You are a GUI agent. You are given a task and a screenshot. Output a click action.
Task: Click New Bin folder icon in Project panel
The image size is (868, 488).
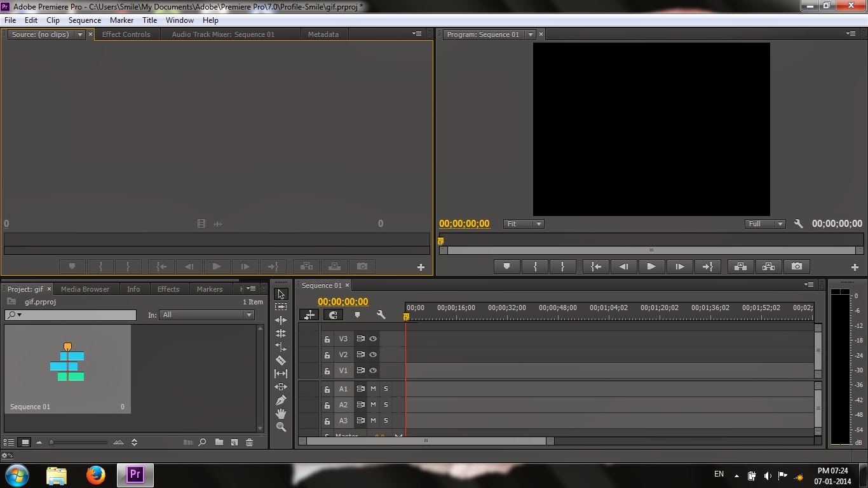[x=219, y=442]
